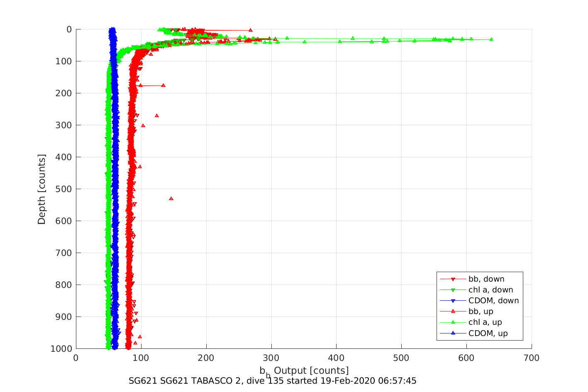The height and width of the screenshot is (392, 588).
Task: Click the 'CDOM, up' legend entry
Action: coord(474,333)
